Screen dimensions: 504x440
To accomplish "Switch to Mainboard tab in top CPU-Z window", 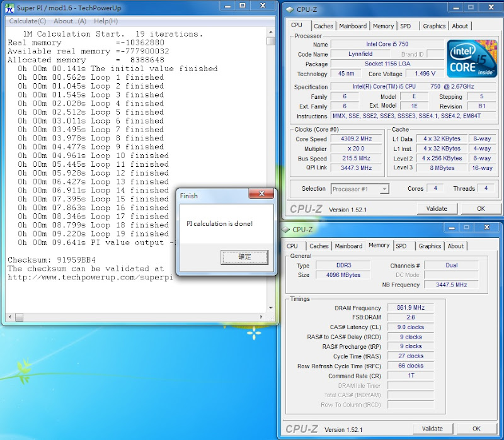I will 353,26.
